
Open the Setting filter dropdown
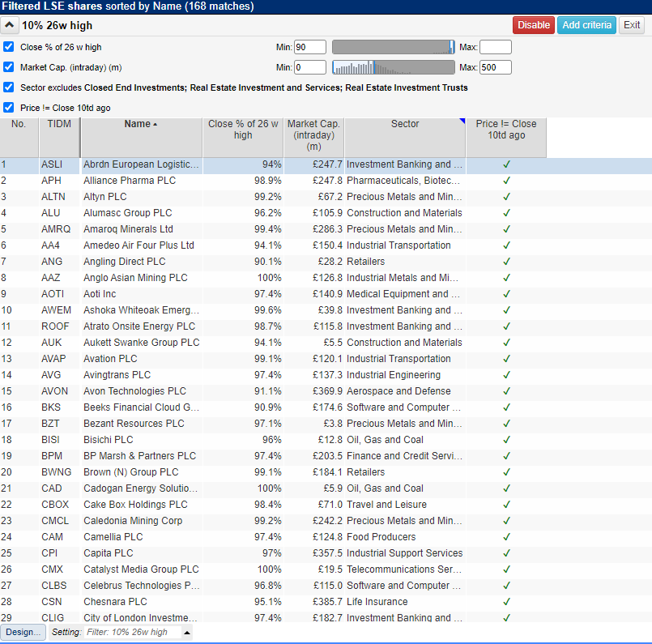(187, 633)
